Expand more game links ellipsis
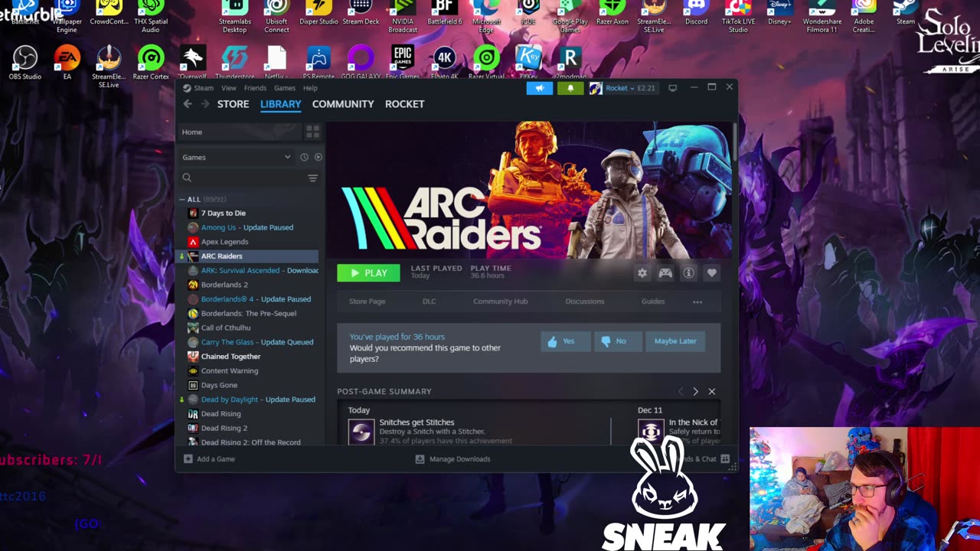The image size is (980, 551). (x=697, y=302)
